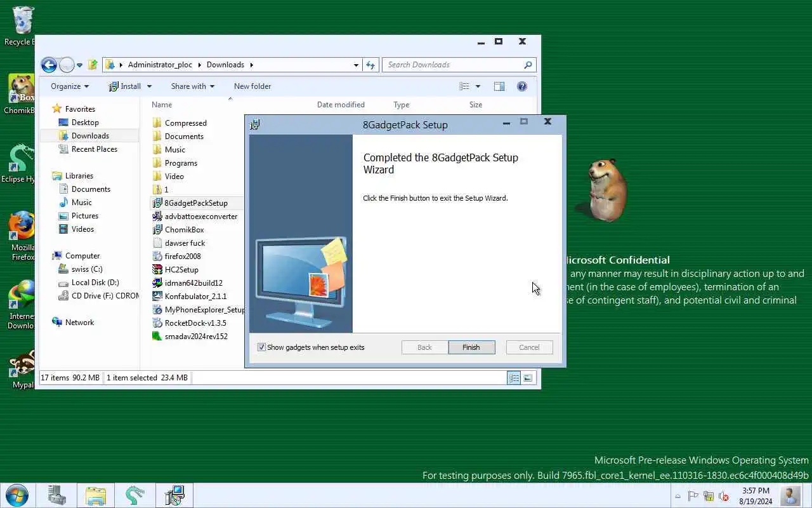Expand the arrow after Downloads breadcrumb
This screenshot has height=508, width=812.
coord(251,65)
